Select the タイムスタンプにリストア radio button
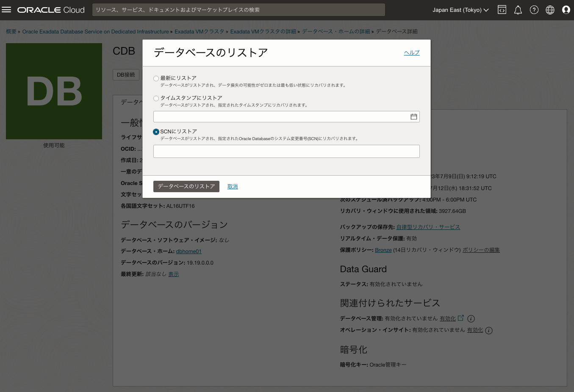 pos(156,98)
